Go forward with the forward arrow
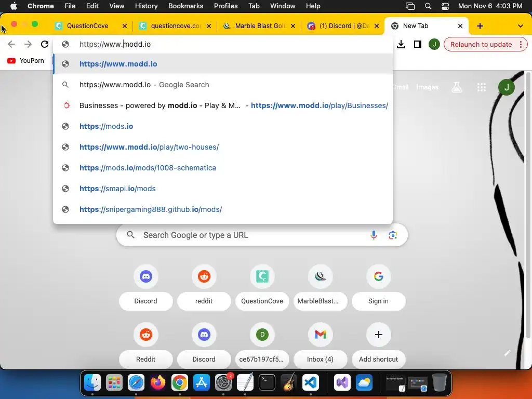This screenshot has height=399, width=532. click(x=28, y=44)
